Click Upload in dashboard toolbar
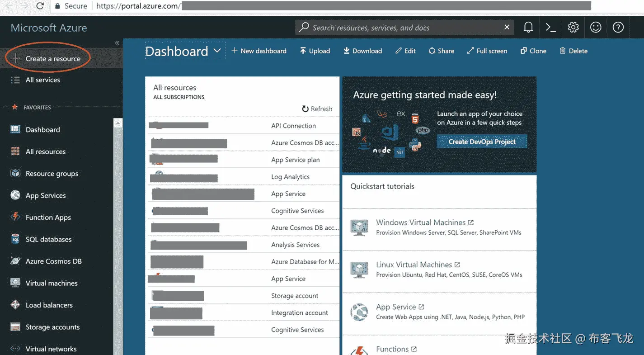Screen dimensions: 644x355 [x=315, y=51]
